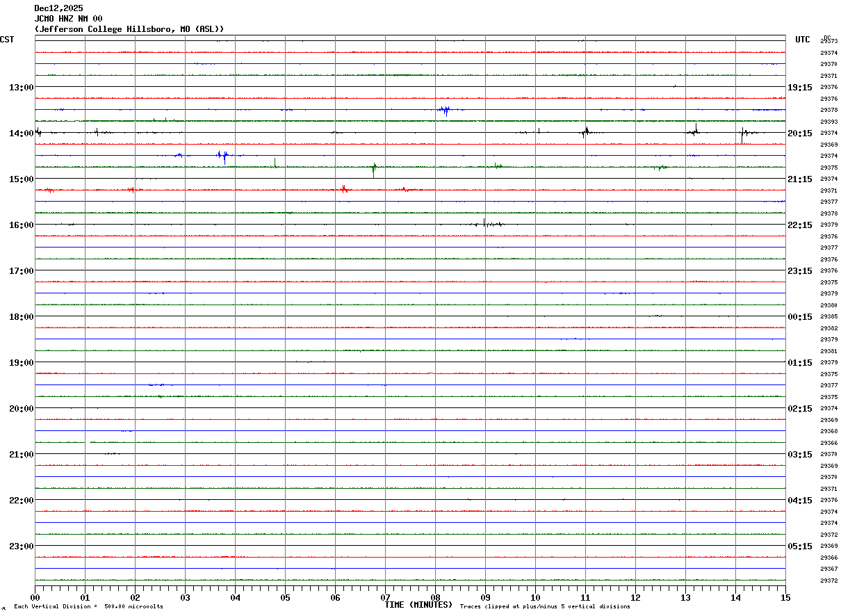Click the 21:15 UTC time label

click(800, 179)
